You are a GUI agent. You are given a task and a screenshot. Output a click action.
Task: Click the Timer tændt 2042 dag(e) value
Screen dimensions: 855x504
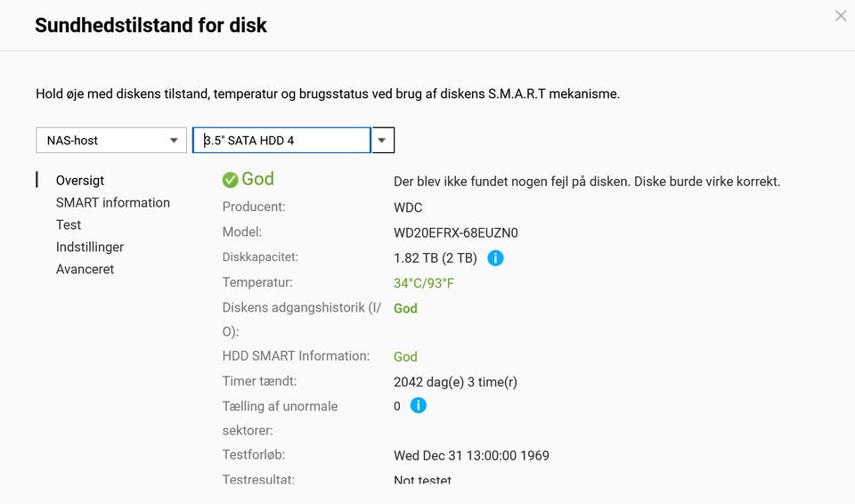[455, 383]
